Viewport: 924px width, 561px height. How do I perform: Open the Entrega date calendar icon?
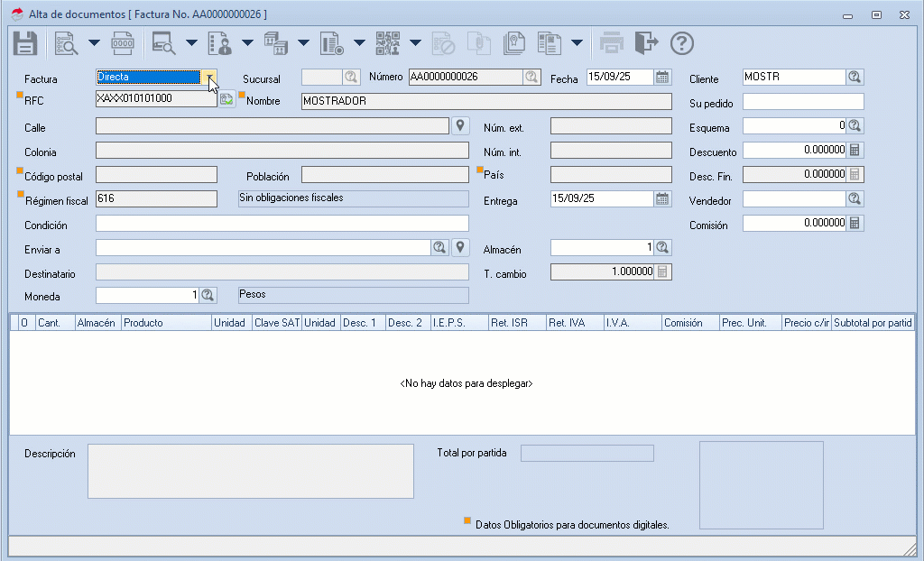click(663, 198)
